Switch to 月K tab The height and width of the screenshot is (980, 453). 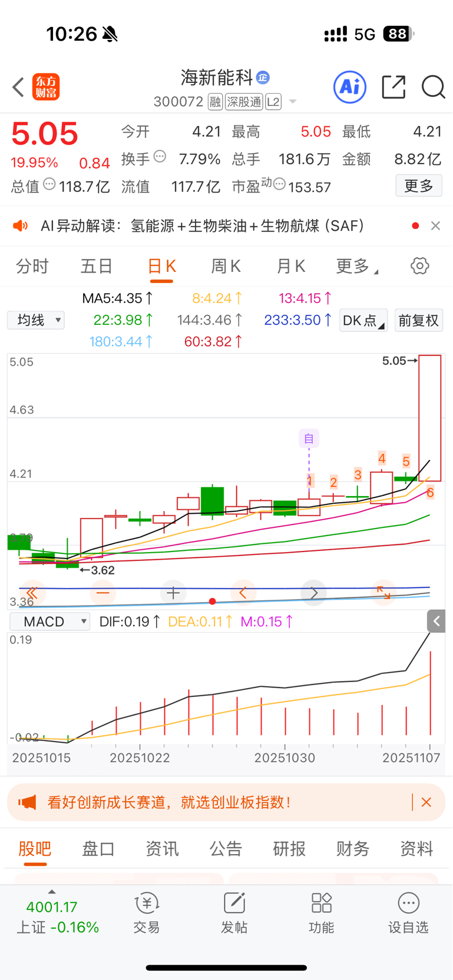(291, 267)
